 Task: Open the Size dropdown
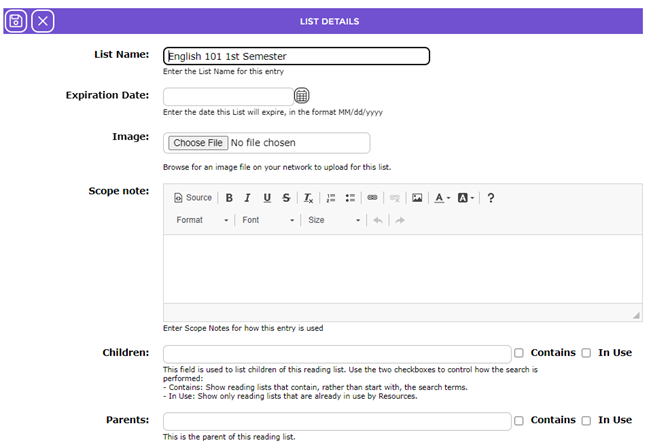[x=334, y=220]
